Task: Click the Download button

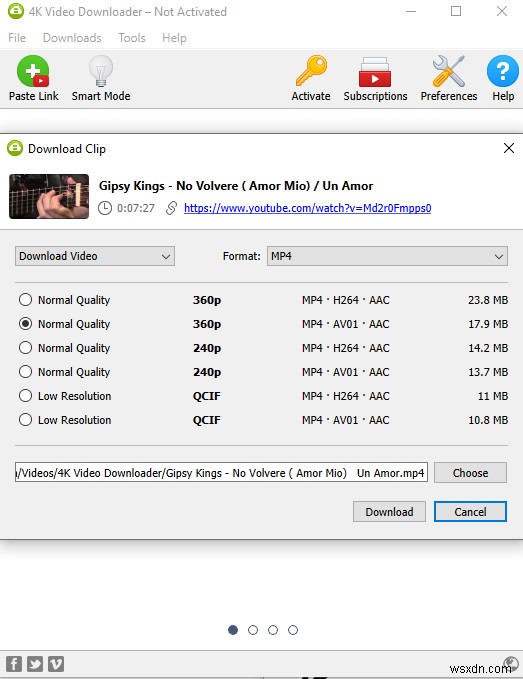Action: click(389, 512)
